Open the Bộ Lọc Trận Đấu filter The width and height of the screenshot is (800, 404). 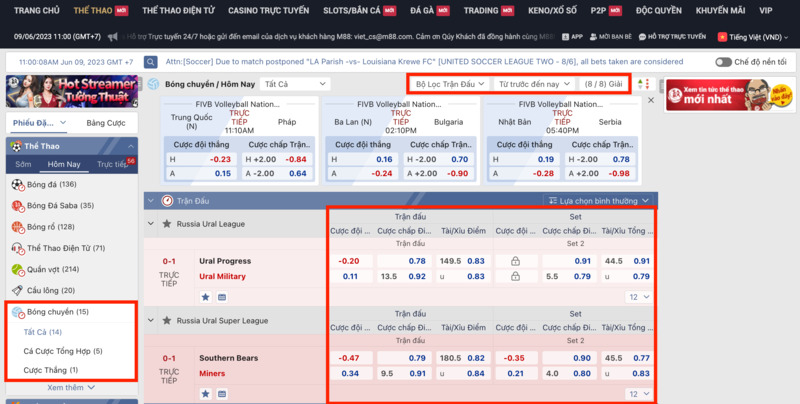(449, 84)
